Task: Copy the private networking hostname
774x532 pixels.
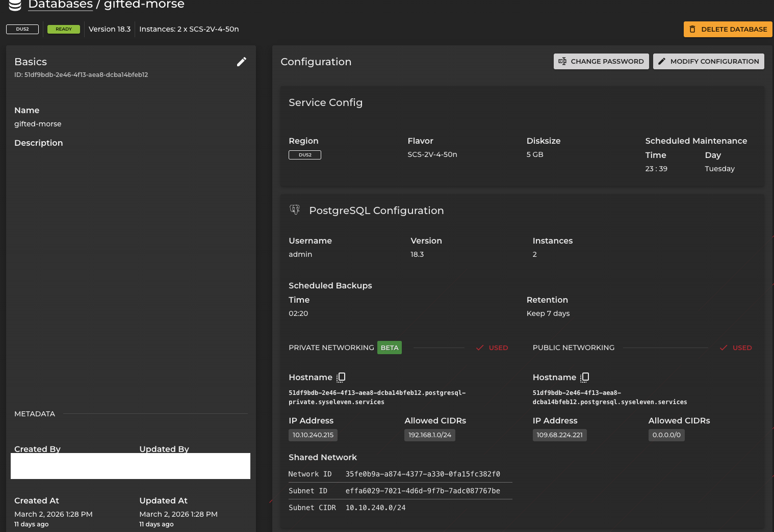Action: 341,377
